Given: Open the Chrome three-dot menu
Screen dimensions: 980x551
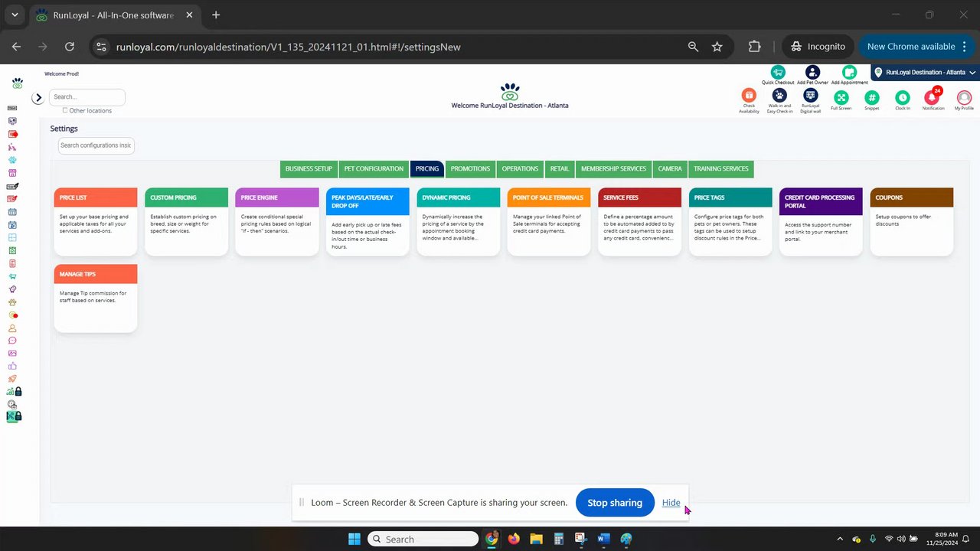Looking at the screenshot, I should click(965, 47).
